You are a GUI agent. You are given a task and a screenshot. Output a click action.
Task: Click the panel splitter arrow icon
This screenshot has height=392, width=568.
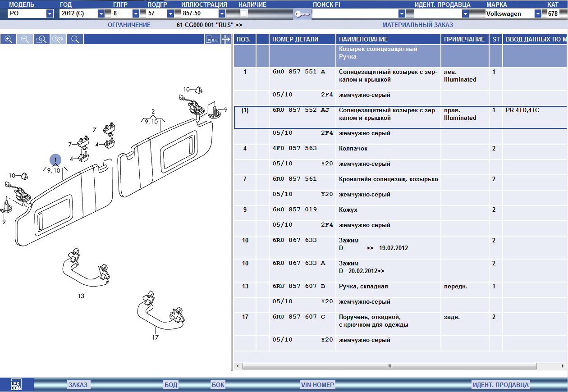pyautogui.click(x=226, y=40)
